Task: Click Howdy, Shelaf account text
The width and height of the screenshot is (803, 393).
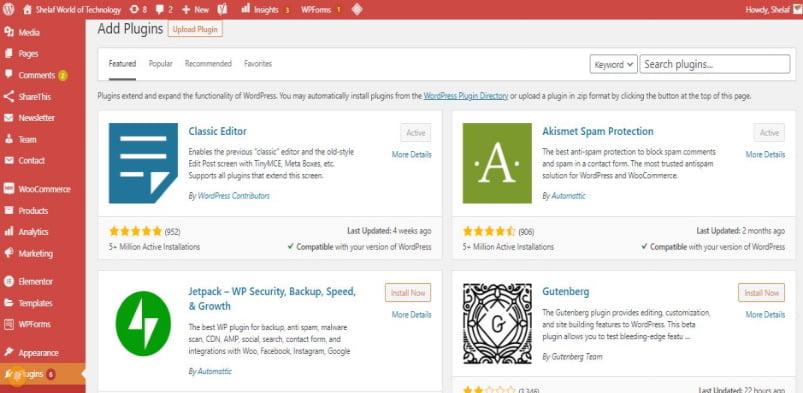Action: (x=768, y=9)
